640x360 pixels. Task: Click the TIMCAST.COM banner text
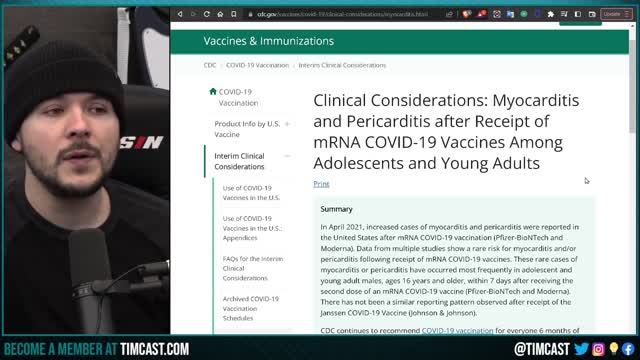[x=154, y=349]
